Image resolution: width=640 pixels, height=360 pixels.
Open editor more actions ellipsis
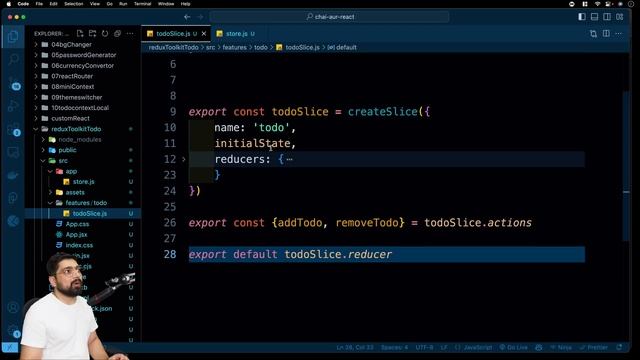click(x=619, y=33)
